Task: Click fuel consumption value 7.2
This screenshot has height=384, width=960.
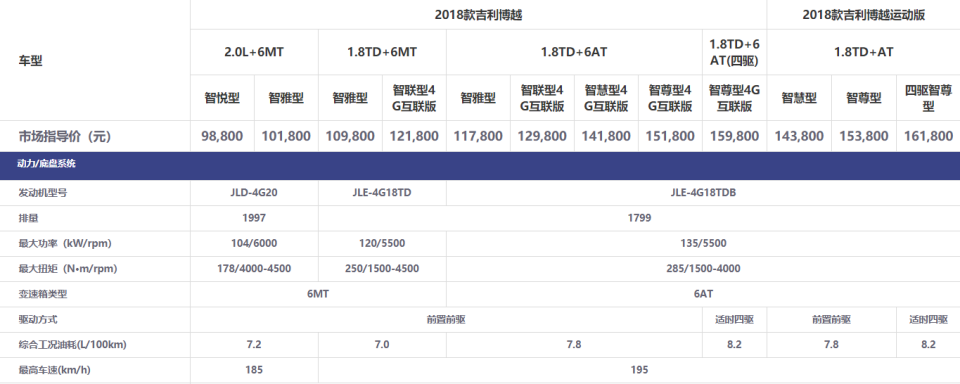Action: (254, 345)
